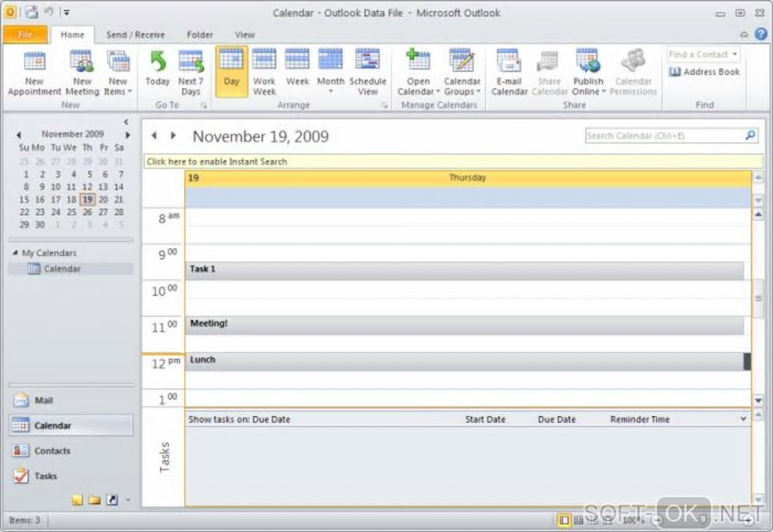
Task: Create a New Meeting
Action: click(82, 73)
